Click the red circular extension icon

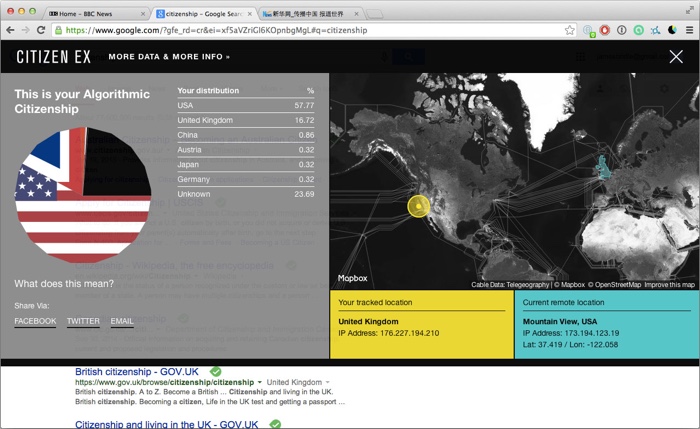(605, 30)
